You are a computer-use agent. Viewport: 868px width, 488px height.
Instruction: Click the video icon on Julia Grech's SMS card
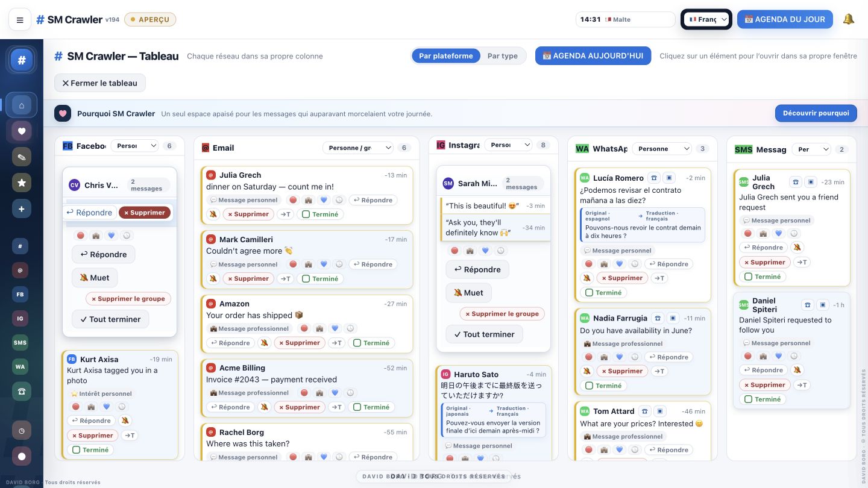[x=811, y=182]
